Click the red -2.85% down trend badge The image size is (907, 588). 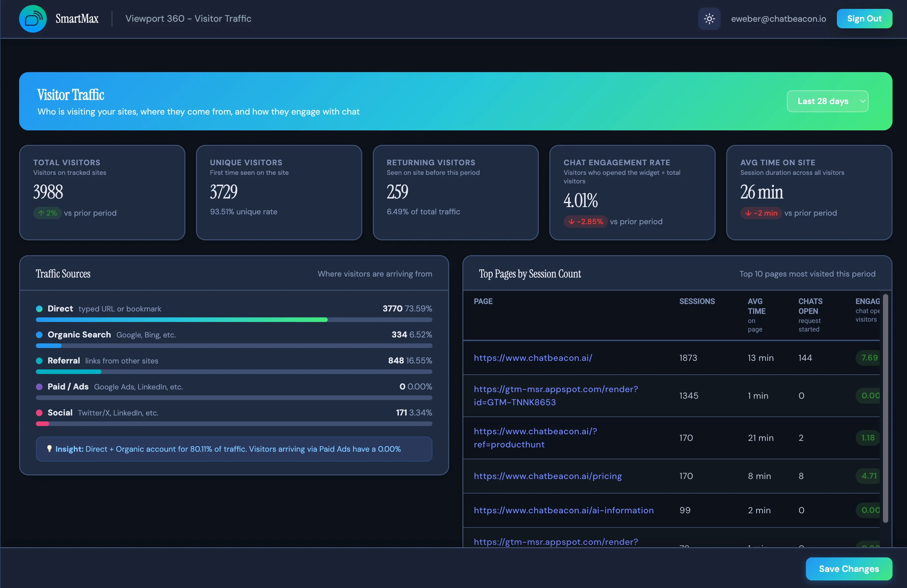click(x=585, y=221)
